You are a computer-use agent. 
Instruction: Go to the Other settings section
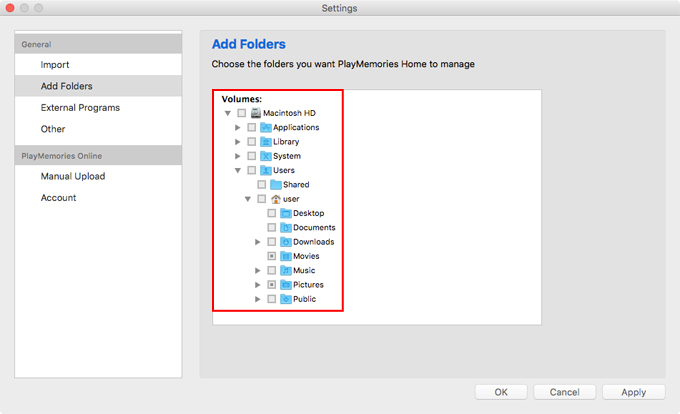click(x=98, y=129)
